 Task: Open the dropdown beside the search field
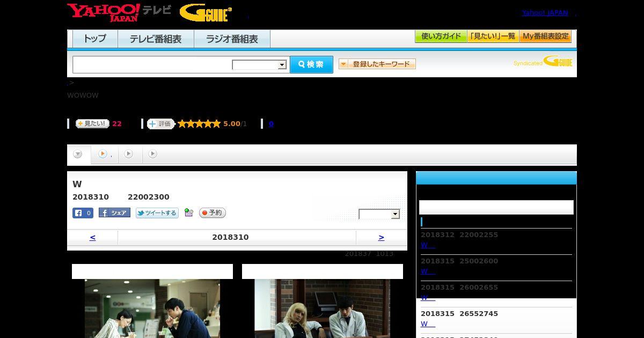click(x=259, y=65)
